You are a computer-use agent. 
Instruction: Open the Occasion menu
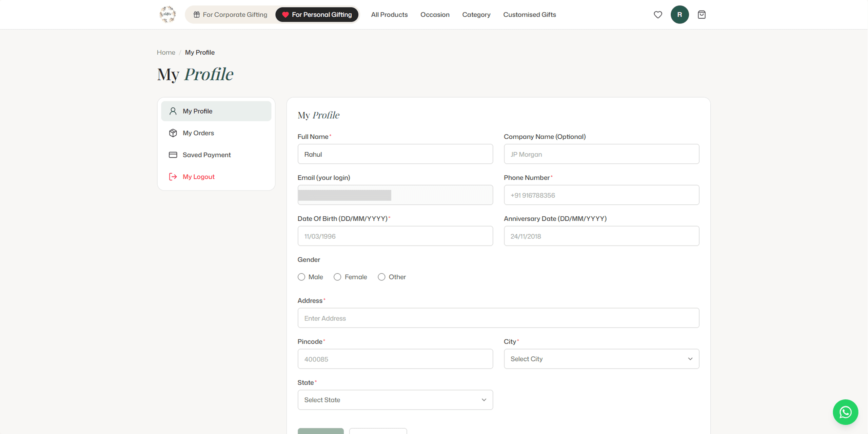(435, 15)
